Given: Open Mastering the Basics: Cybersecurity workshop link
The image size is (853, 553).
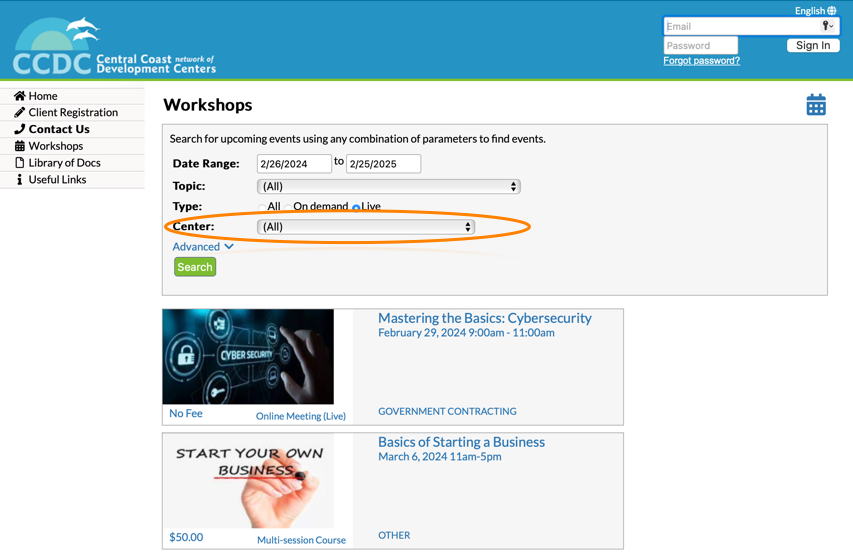Looking at the screenshot, I should coord(484,318).
